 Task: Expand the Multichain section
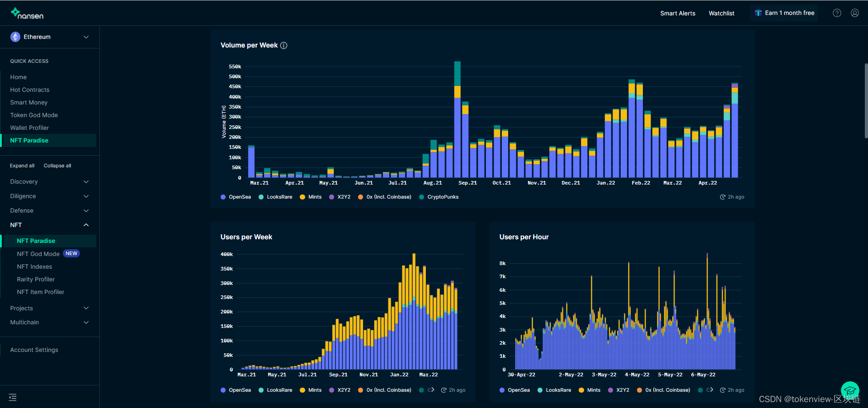[50, 323]
